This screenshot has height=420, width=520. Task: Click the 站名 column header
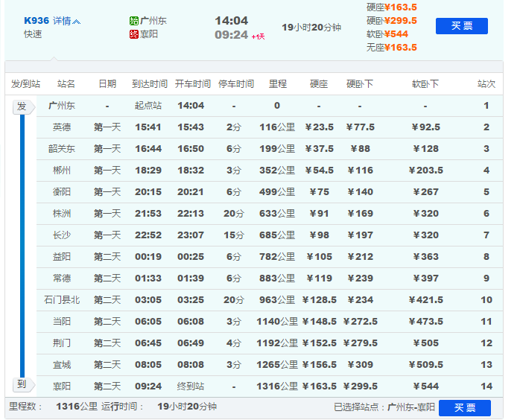(66, 84)
